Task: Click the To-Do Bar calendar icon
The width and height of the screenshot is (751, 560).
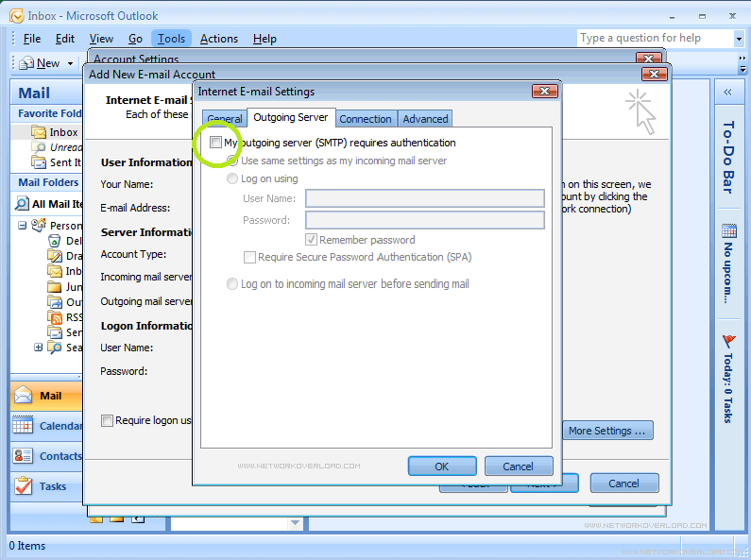Action: [x=728, y=231]
